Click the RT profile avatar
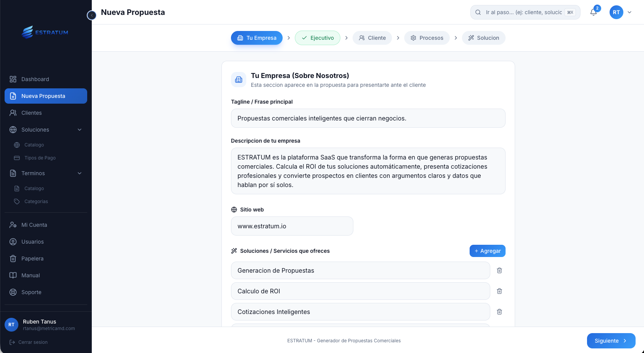 (616, 12)
